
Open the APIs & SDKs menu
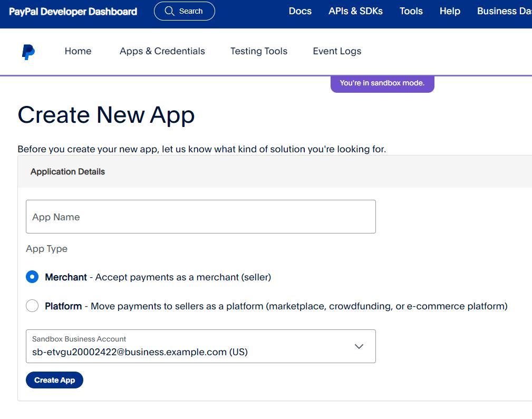(355, 11)
